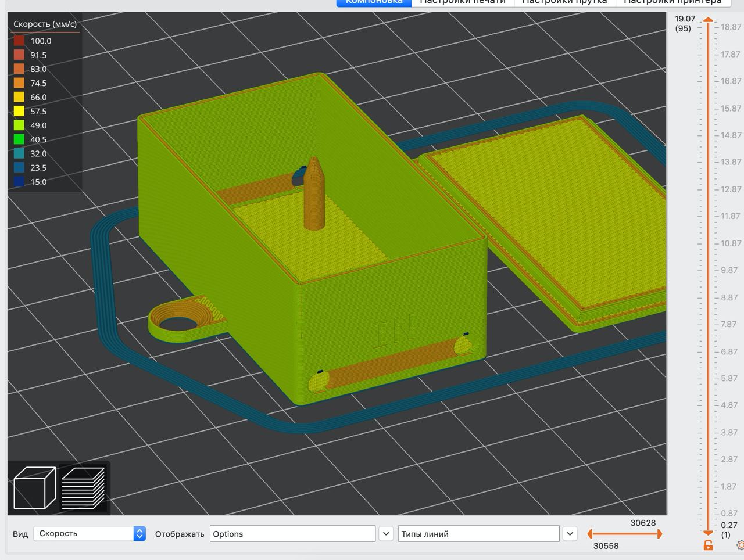This screenshot has height=560, width=744.
Task: Click the 13.87 tick on the layer ruler
Action: pos(731,162)
